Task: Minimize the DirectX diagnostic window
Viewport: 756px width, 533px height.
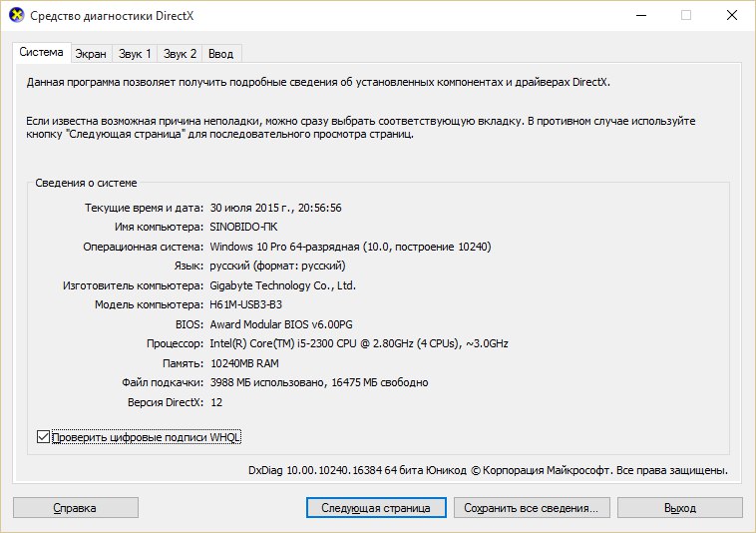Action: 641,16
